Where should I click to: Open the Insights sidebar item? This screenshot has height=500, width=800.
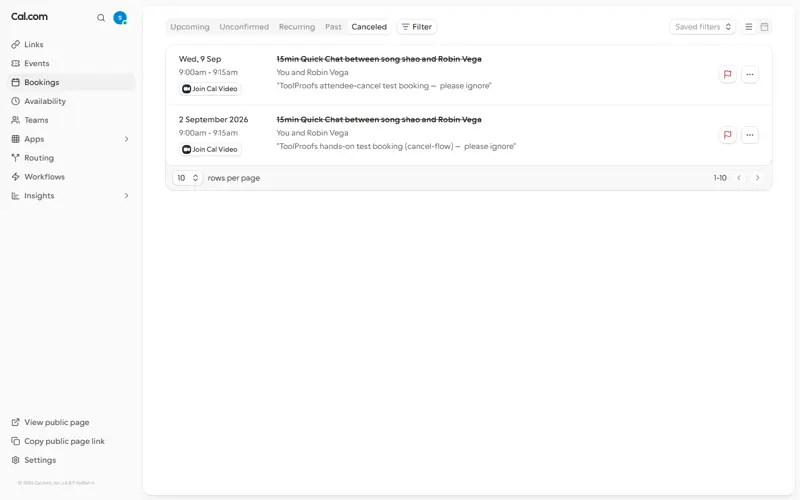(x=71, y=195)
